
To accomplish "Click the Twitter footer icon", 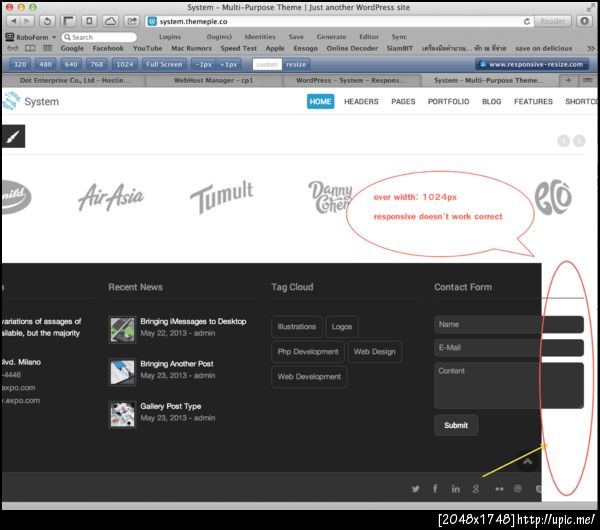I will (416, 489).
